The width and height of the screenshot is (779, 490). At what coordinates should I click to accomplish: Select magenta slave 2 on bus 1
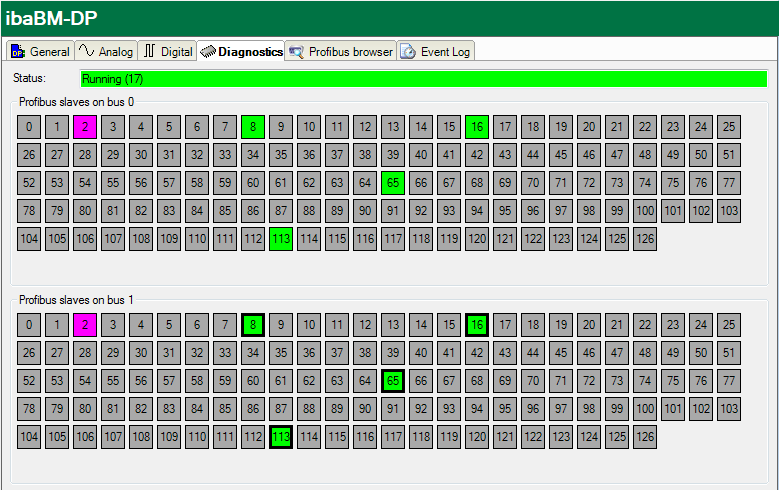[85, 325]
